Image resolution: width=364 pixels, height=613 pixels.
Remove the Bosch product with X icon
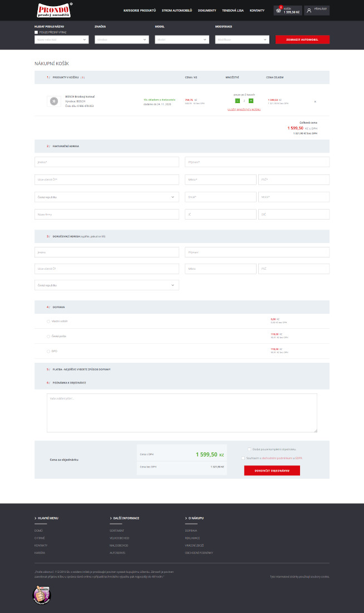pos(315,101)
